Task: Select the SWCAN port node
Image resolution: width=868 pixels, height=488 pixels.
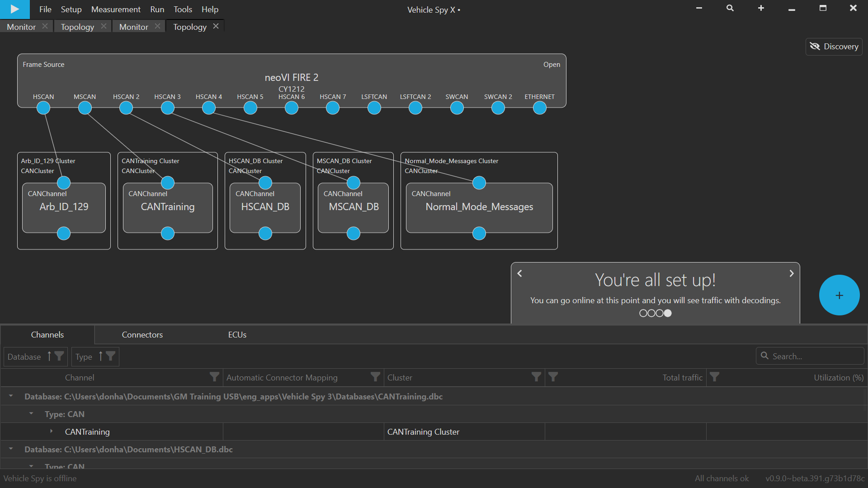Action: click(457, 108)
